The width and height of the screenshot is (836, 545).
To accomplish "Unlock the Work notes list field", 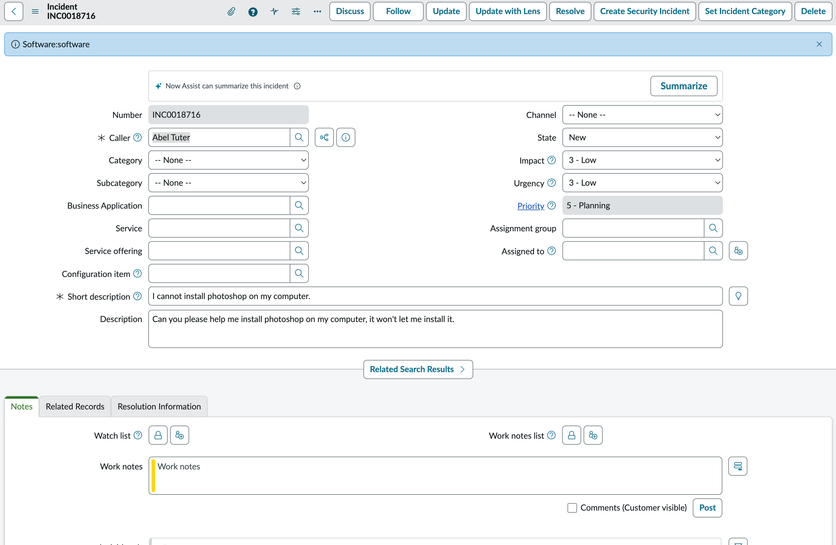I will (571, 436).
